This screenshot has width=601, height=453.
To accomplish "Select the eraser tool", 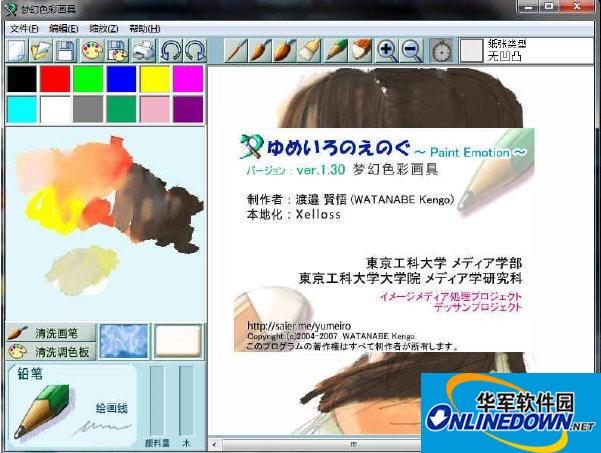I will pos(361,50).
